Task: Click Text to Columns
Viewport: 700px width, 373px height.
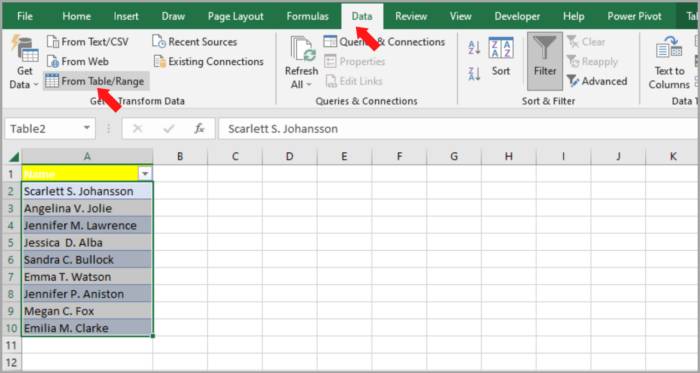Action: point(669,64)
